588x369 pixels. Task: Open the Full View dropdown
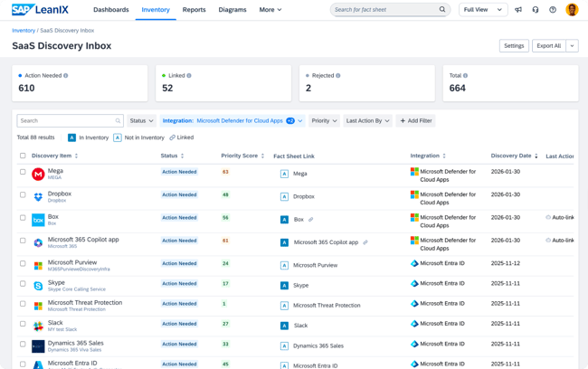483,10
